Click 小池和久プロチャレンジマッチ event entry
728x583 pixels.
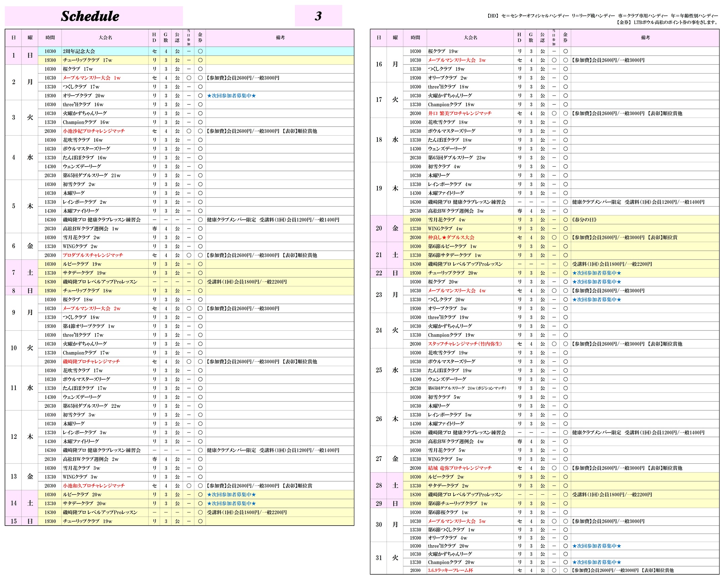pyautogui.click(x=93, y=486)
